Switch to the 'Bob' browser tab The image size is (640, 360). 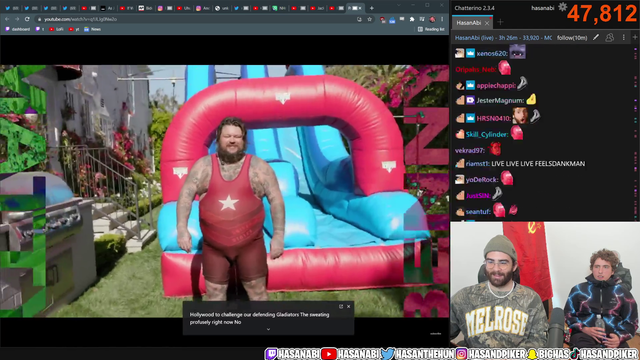pos(145,8)
